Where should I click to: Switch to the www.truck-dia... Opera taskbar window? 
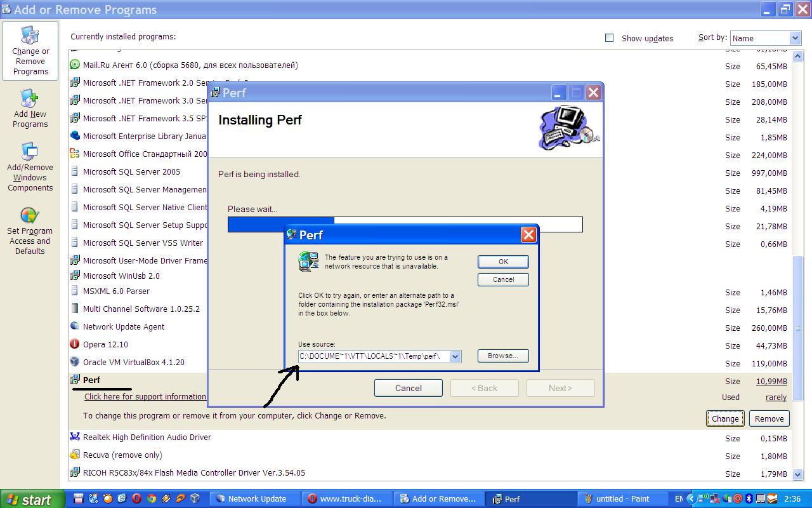click(x=346, y=498)
